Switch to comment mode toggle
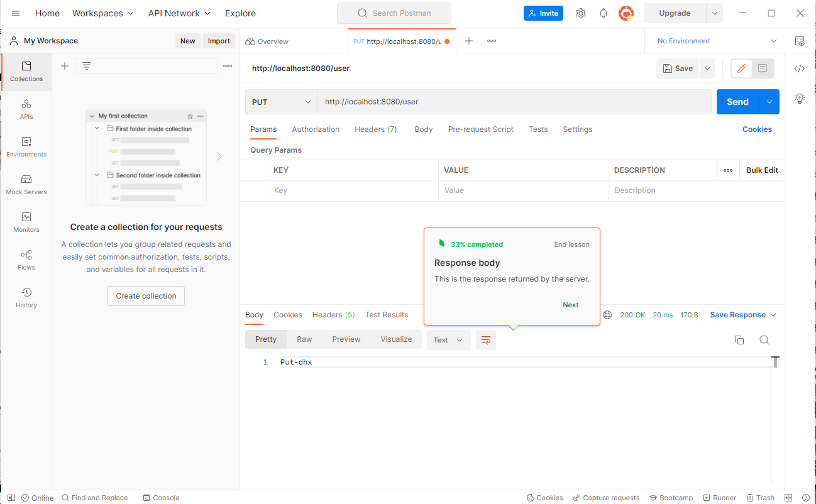 click(x=763, y=68)
